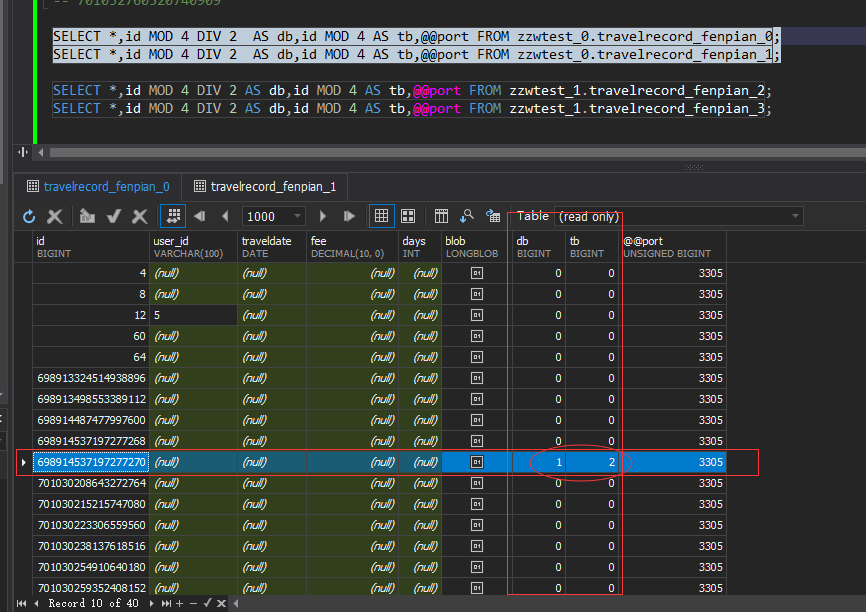Click grid horizontal scrollbar left arrow at bottom
Image resolution: width=866 pixels, height=612 pixels.
coord(236,604)
